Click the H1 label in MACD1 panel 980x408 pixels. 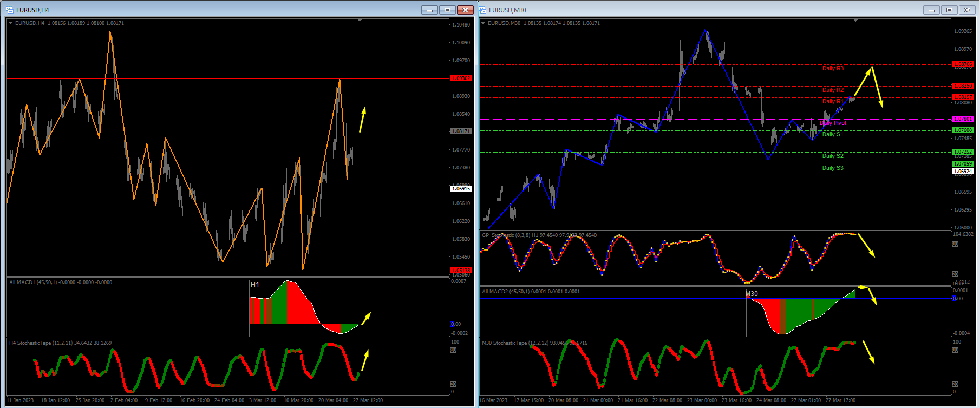pos(255,285)
